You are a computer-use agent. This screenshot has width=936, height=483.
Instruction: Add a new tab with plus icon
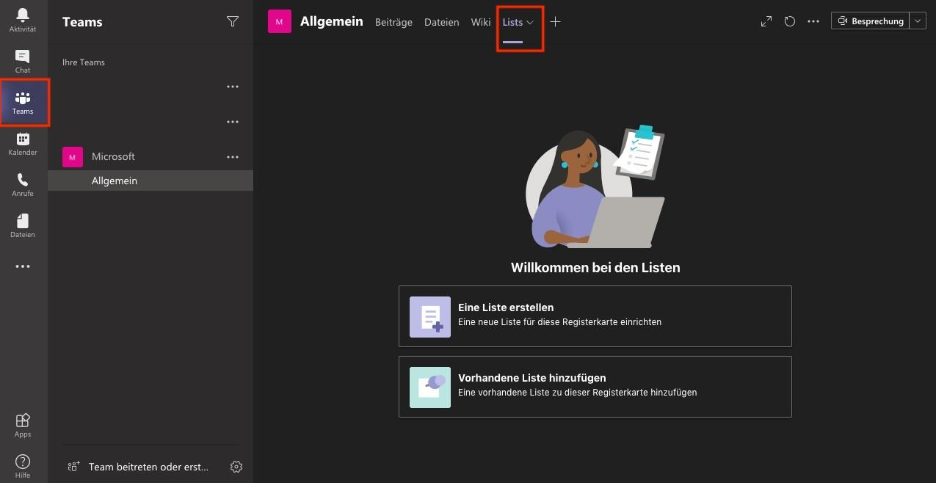point(555,21)
